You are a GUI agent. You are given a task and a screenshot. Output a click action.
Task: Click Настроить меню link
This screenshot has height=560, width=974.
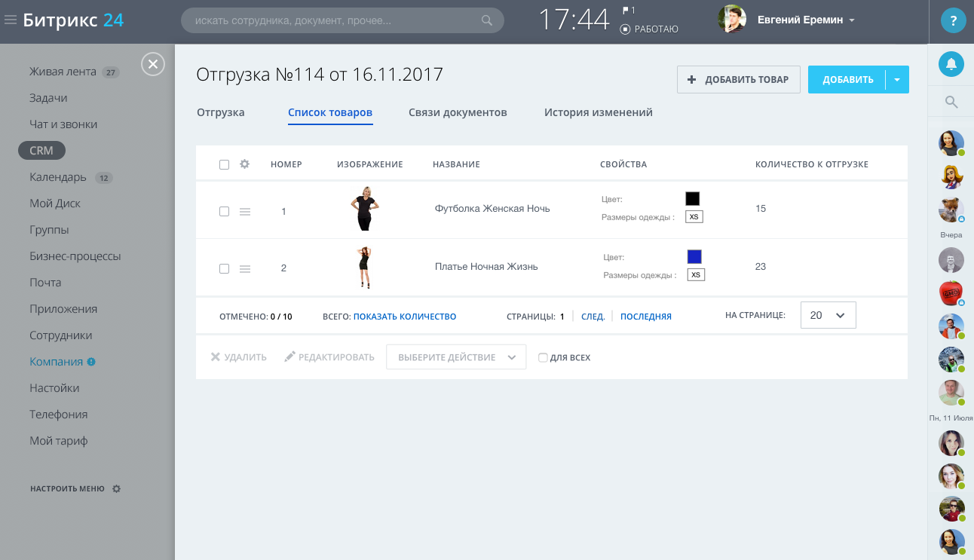[x=68, y=488]
